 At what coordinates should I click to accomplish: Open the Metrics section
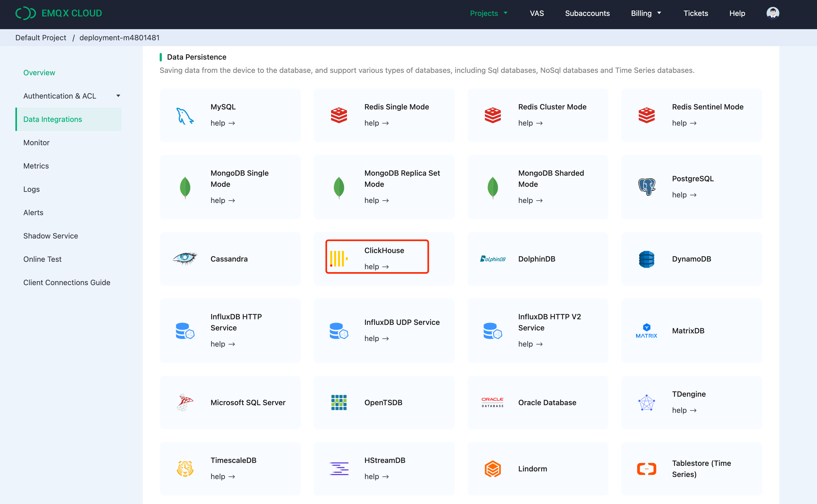[36, 166]
